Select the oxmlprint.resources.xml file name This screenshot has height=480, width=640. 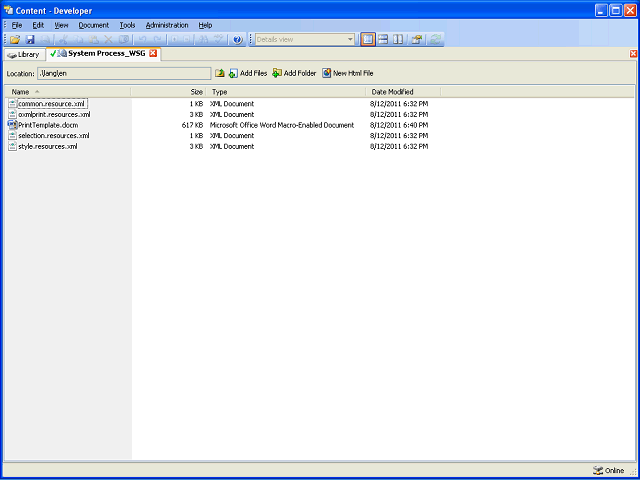(x=54, y=115)
